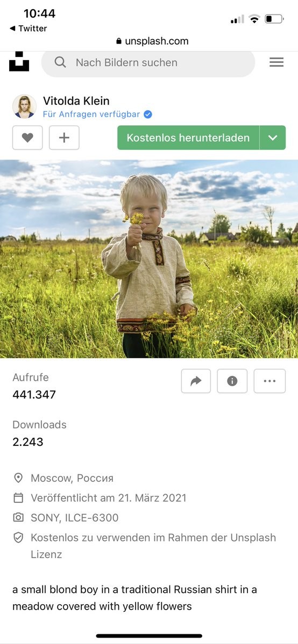Add photo to a collection with plus
Screen dimensions: 298x644
click(x=64, y=138)
